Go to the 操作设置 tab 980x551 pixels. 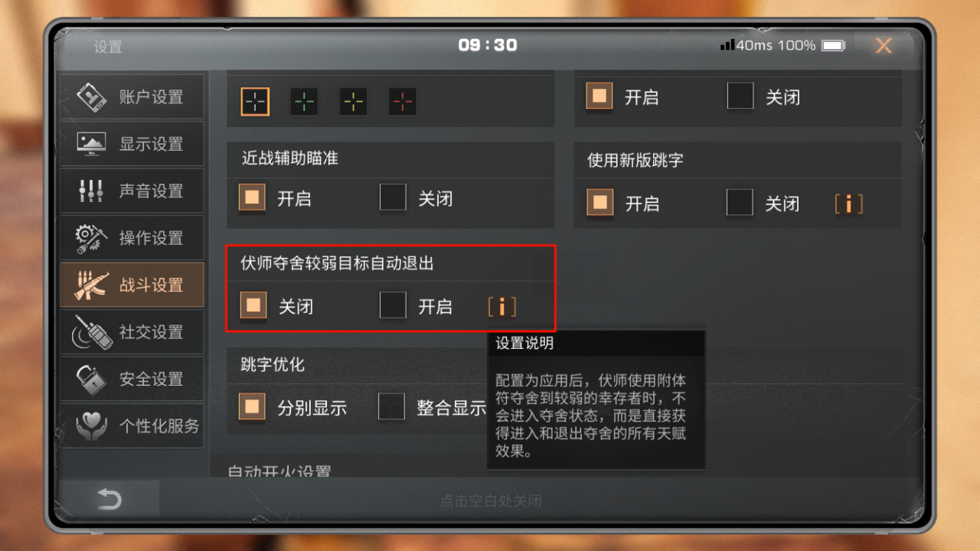(132, 237)
